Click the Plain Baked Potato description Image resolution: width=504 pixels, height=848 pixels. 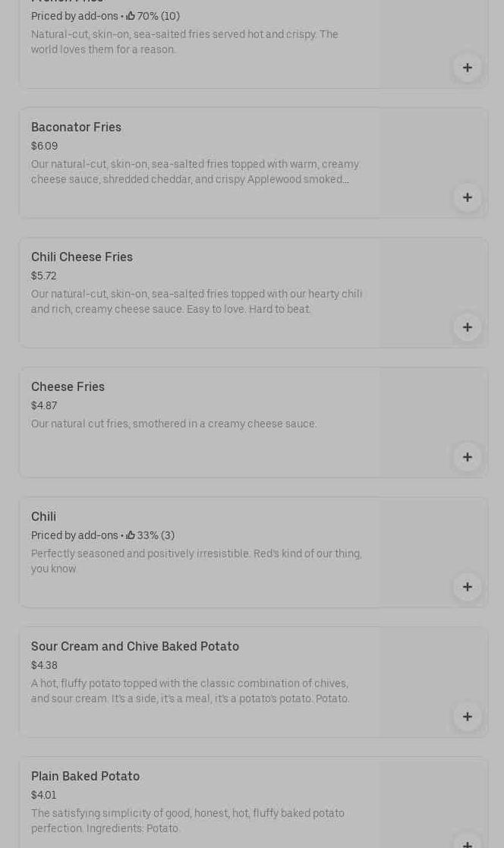(x=187, y=821)
